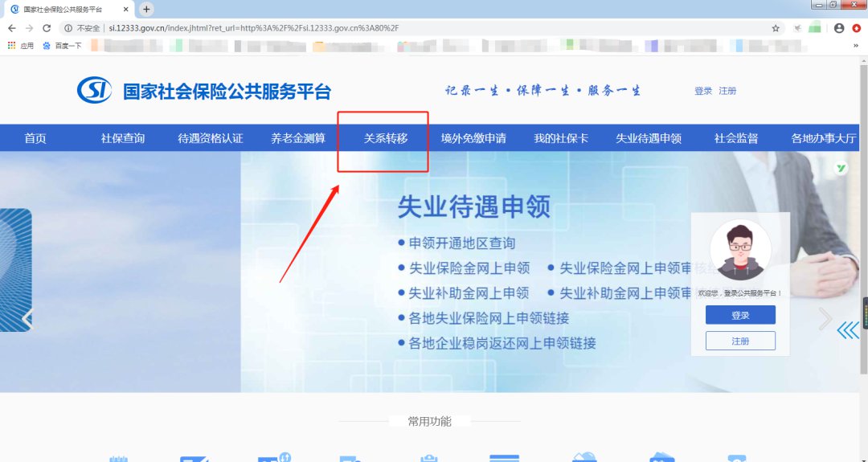Open 失业待遇申领 navigation item

(649, 138)
